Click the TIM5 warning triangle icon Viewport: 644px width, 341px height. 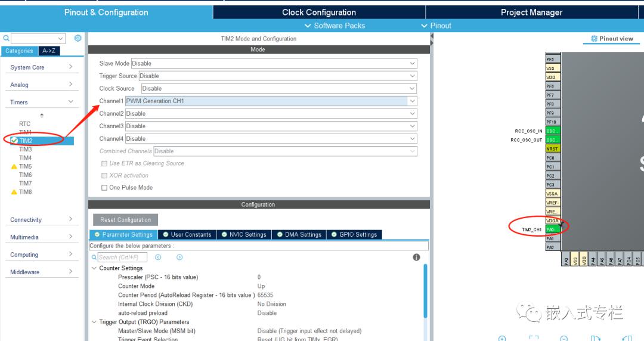14,166
